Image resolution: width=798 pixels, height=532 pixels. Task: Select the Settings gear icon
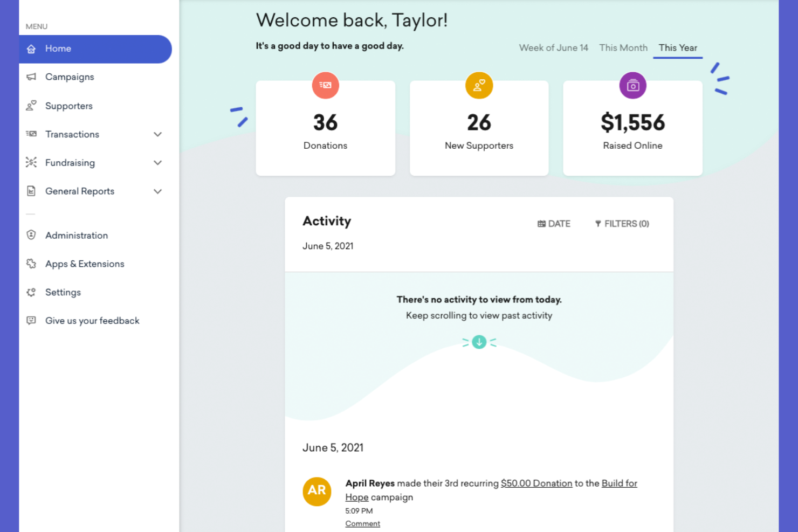click(31, 292)
